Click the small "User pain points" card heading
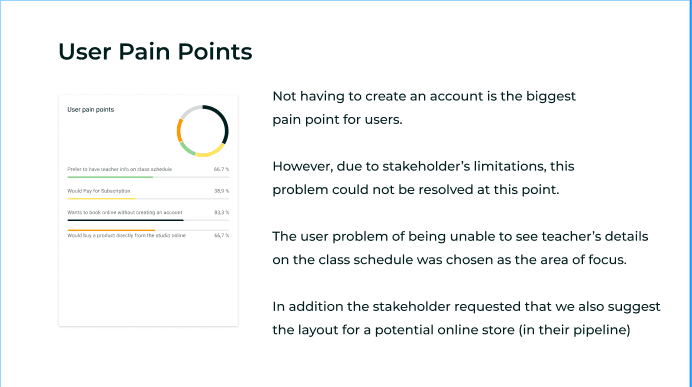 point(90,109)
